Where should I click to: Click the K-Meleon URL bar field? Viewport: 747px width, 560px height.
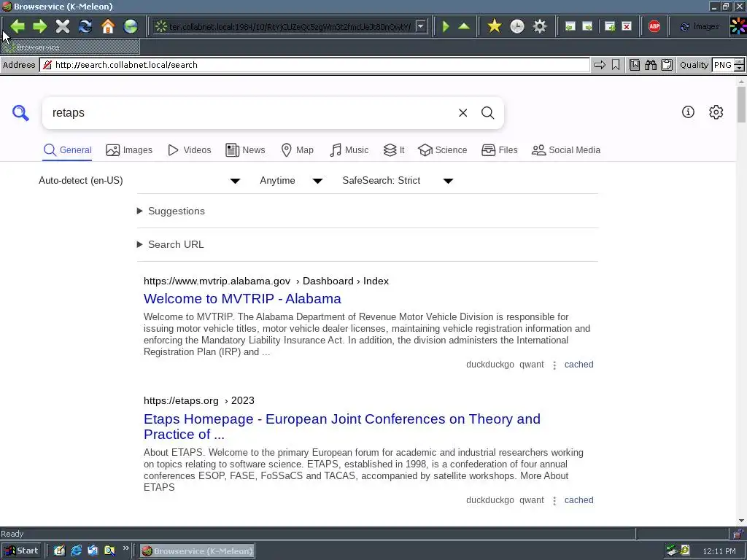pos(290,26)
